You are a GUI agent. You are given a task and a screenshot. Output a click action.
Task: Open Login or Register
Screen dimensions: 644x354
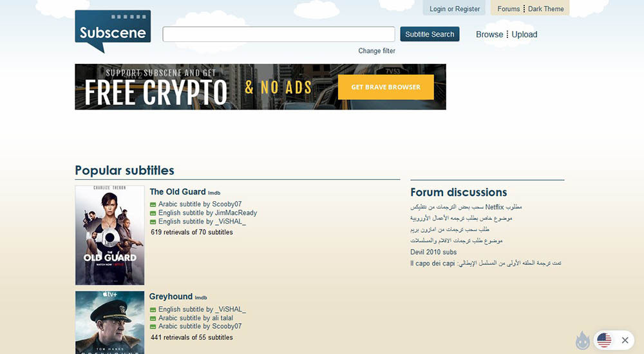[x=455, y=9]
